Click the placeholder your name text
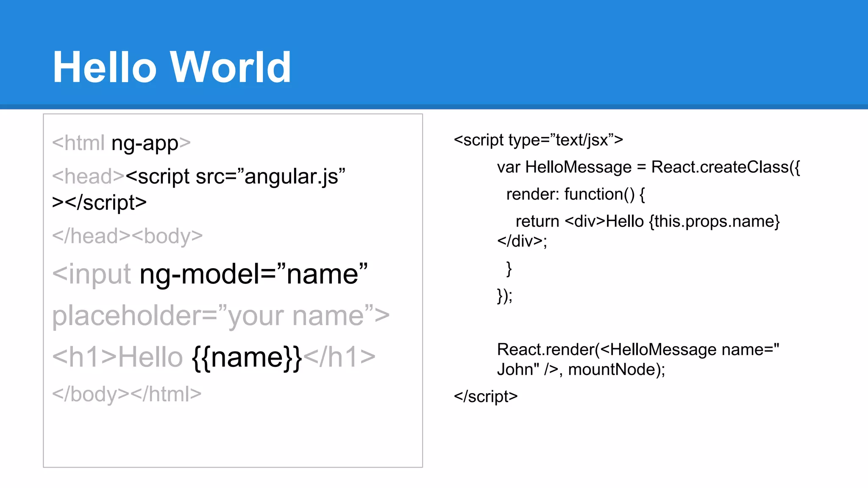The image size is (868, 488). pyautogui.click(x=220, y=316)
